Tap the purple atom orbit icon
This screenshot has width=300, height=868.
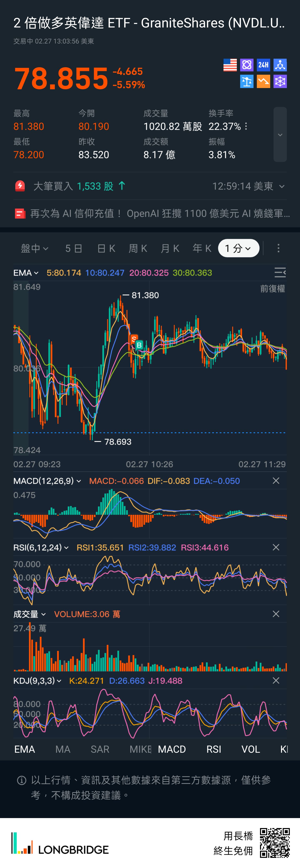[247, 65]
